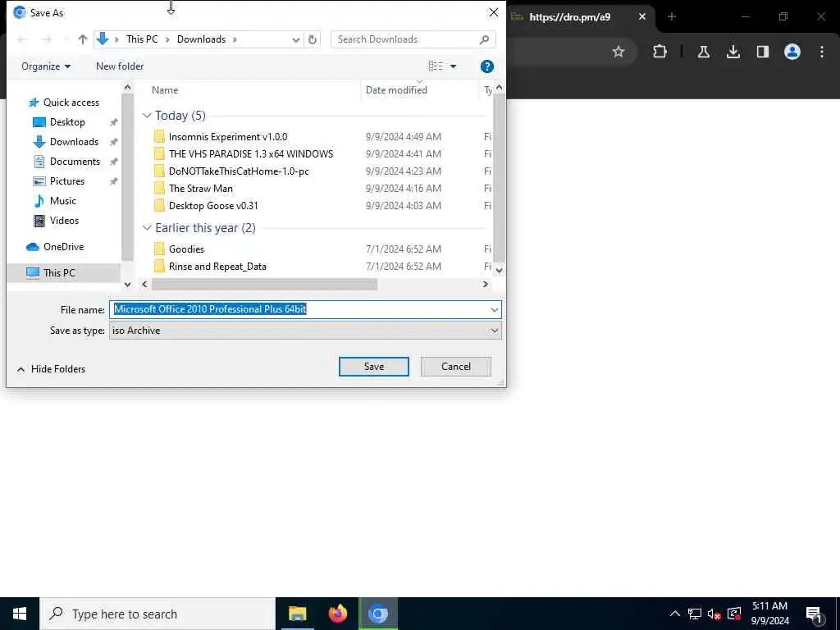Click the Back navigation arrow in Save As
Screen dimensions: 840x630
(22, 39)
